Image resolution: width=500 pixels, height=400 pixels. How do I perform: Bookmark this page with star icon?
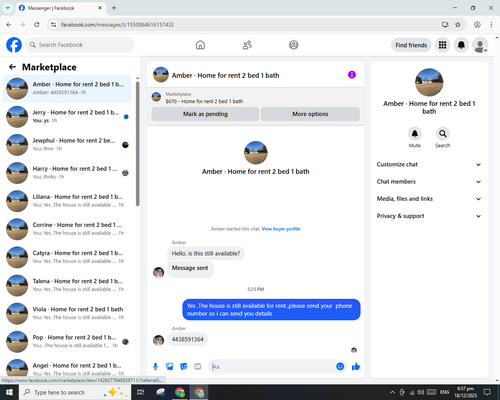458,25
